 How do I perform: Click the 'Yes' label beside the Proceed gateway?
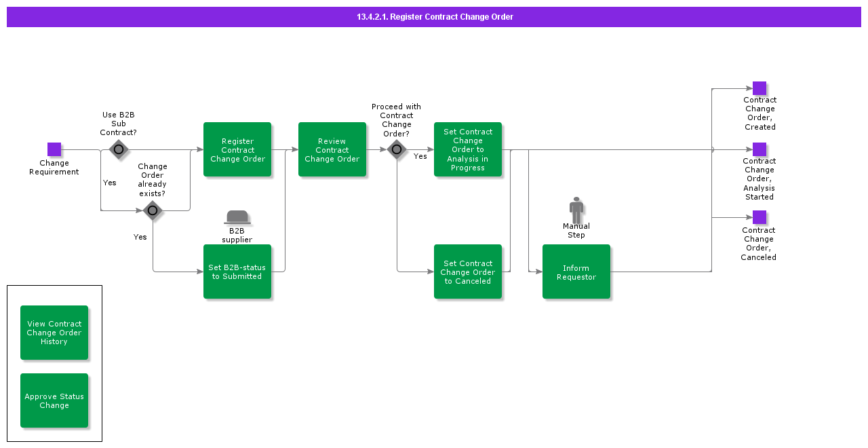420,157
